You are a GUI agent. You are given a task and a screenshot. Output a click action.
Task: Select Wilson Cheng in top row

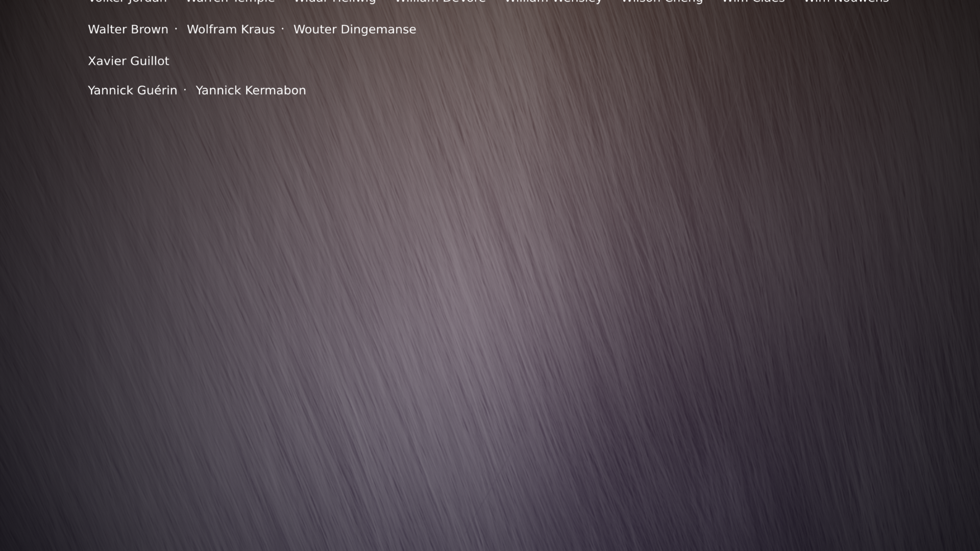[x=661, y=2]
